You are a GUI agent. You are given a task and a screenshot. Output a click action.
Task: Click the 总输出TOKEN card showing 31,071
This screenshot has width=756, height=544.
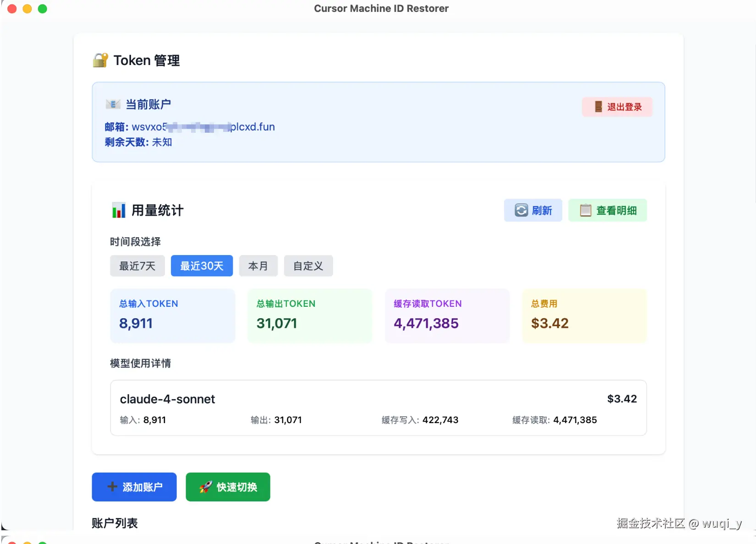310,316
